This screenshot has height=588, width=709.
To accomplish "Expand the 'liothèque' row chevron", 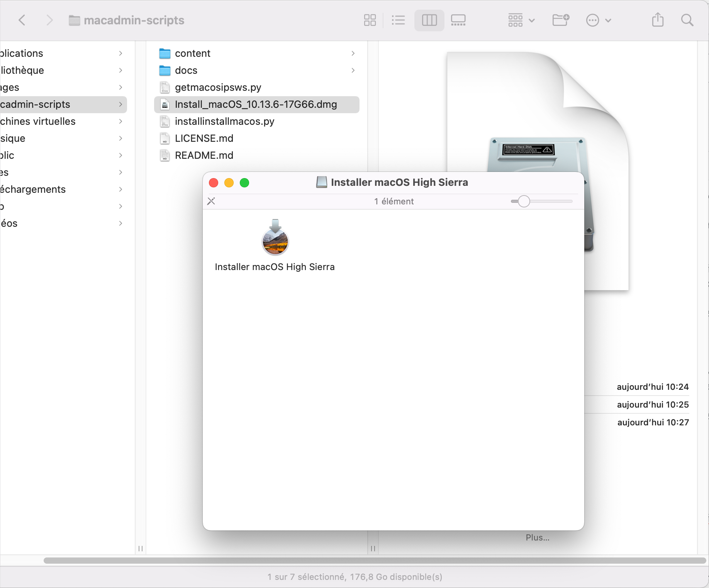I will [120, 70].
